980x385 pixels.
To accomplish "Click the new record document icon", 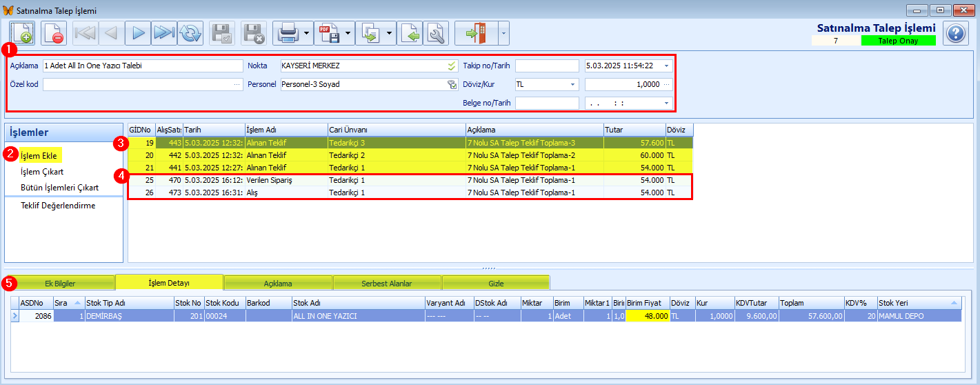I will (23, 33).
